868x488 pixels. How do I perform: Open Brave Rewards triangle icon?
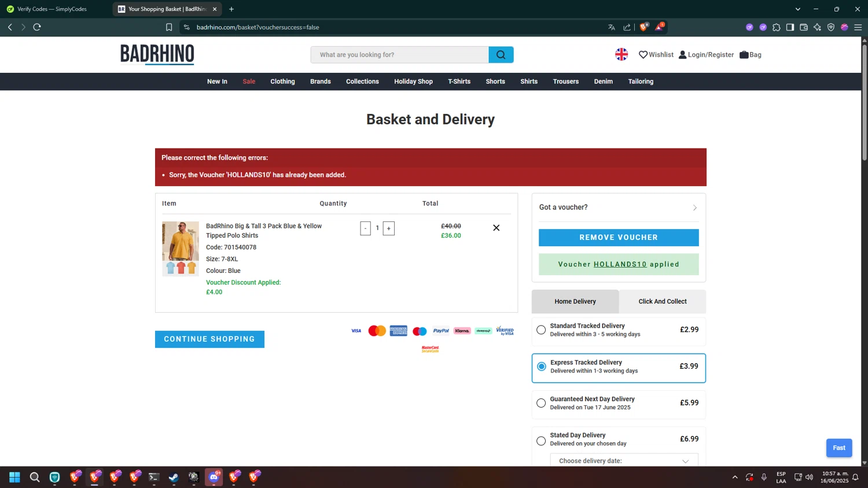tap(659, 27)
